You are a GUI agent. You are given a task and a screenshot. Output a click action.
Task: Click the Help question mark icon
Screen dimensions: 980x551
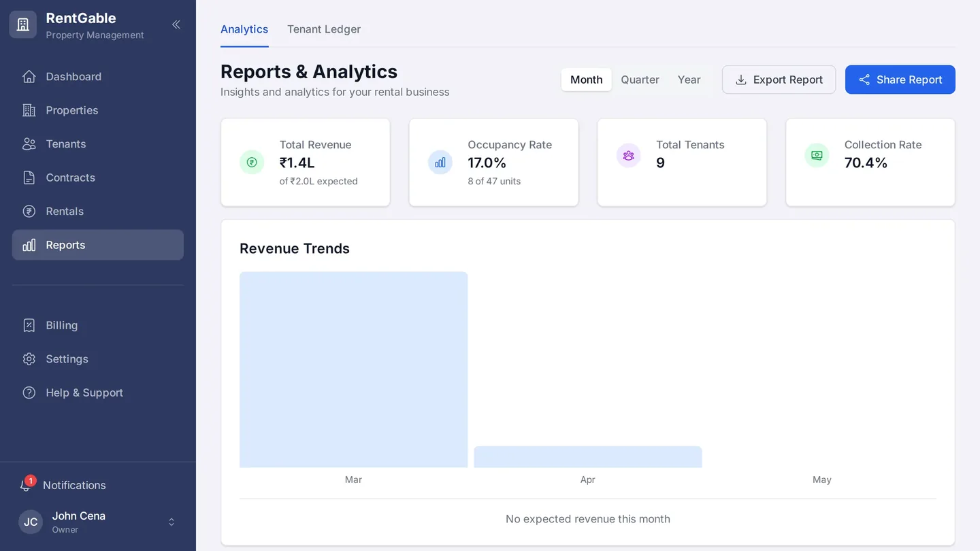pos(29,393)
